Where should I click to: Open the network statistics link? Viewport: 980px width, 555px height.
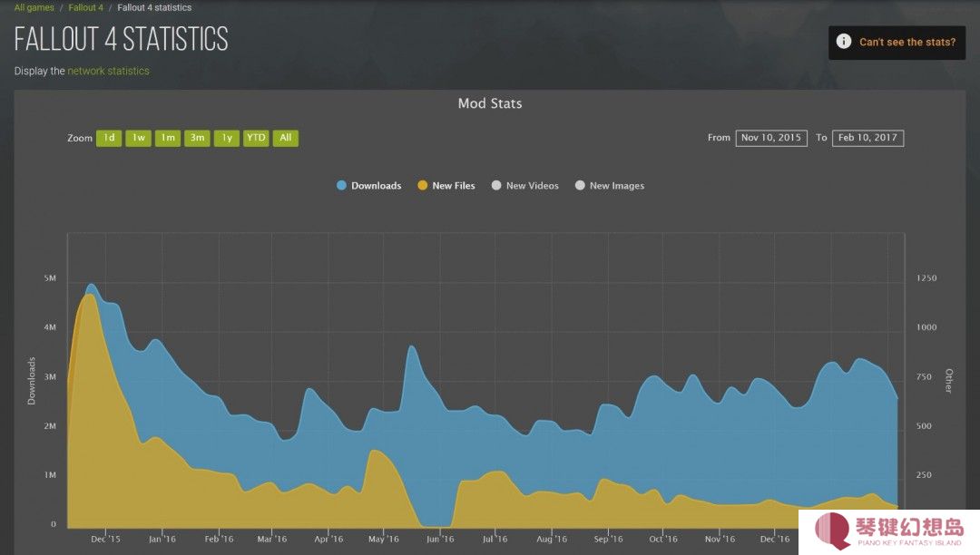pyautogui.click(x=108, y=71)
